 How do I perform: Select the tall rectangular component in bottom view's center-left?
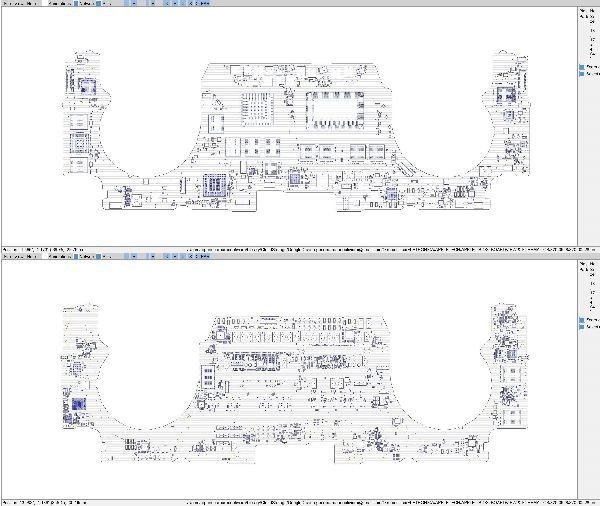(x=209, y=377)
